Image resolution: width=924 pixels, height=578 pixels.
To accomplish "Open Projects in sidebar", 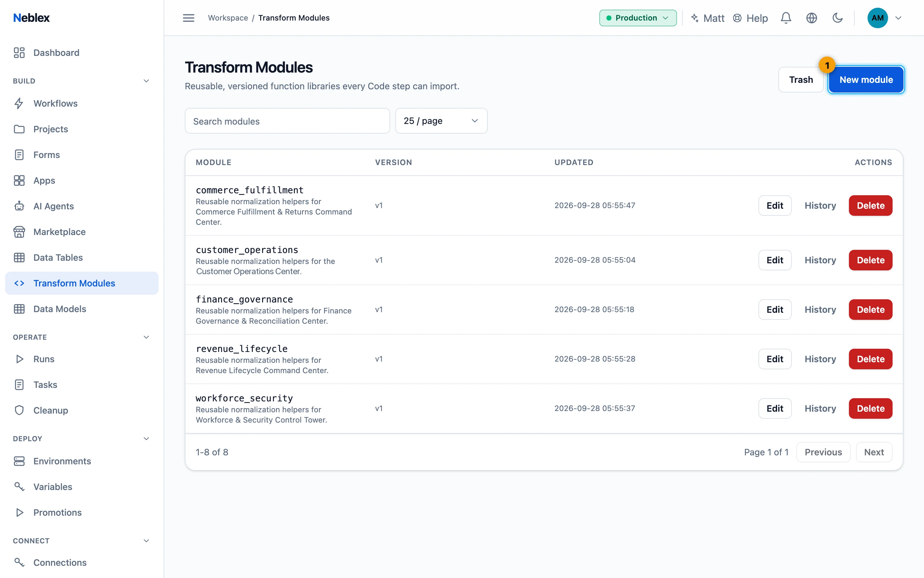I will 82,129.
